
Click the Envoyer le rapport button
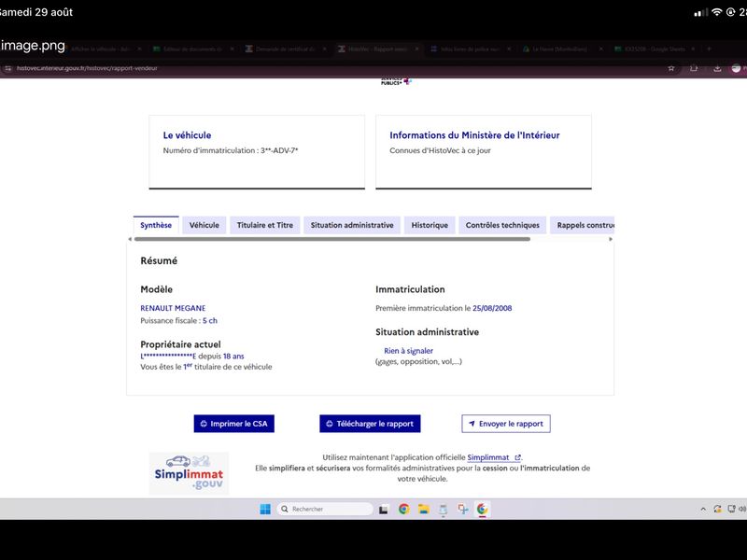coord(506,424)
